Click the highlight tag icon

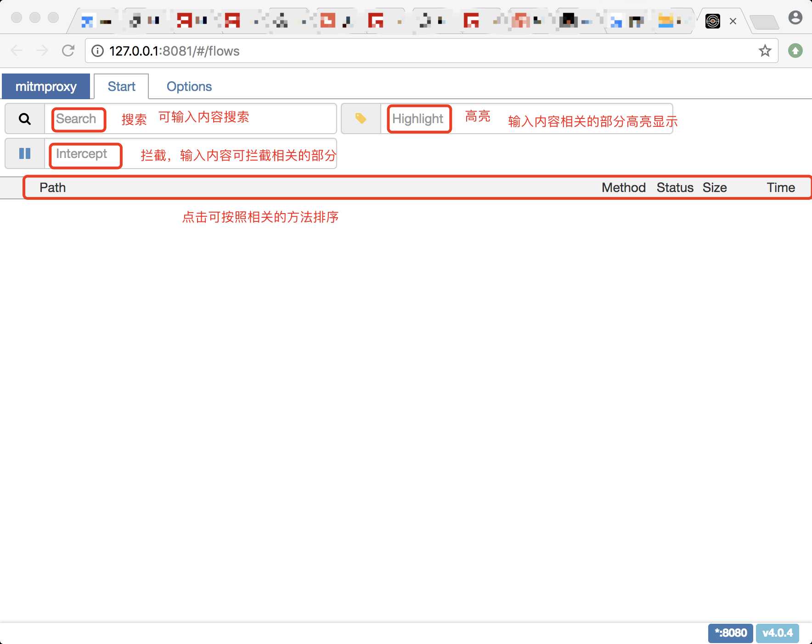pyautogui.click(x=361, y=119)
